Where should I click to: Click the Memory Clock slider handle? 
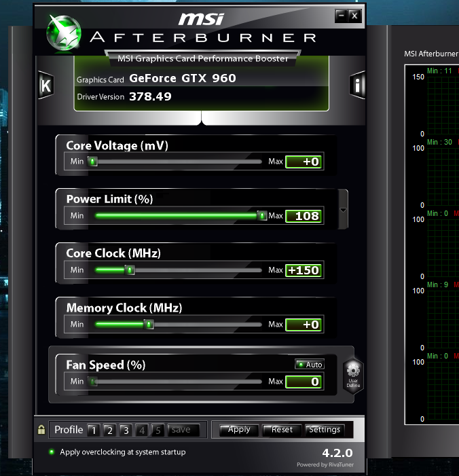click(x=149, y=325)
